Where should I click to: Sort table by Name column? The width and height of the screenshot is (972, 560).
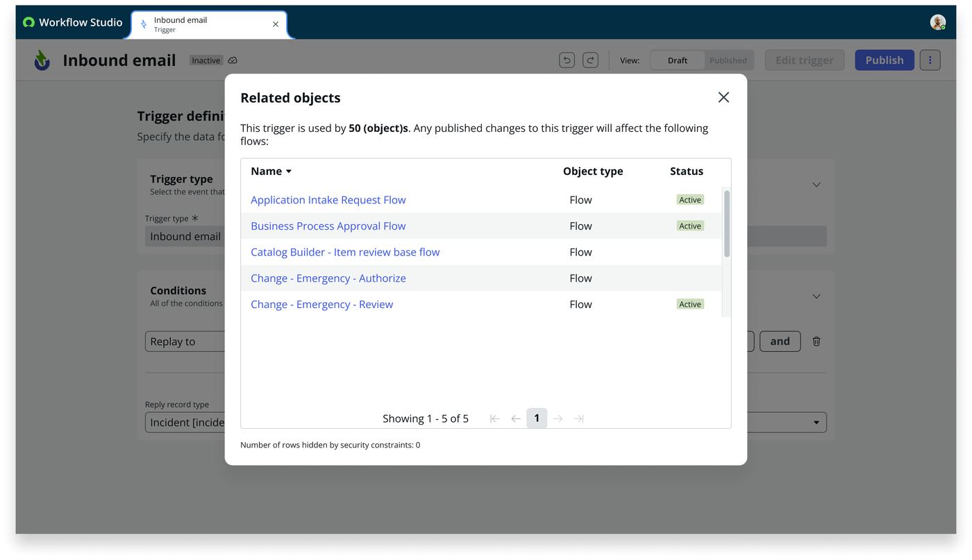point(271,171)
